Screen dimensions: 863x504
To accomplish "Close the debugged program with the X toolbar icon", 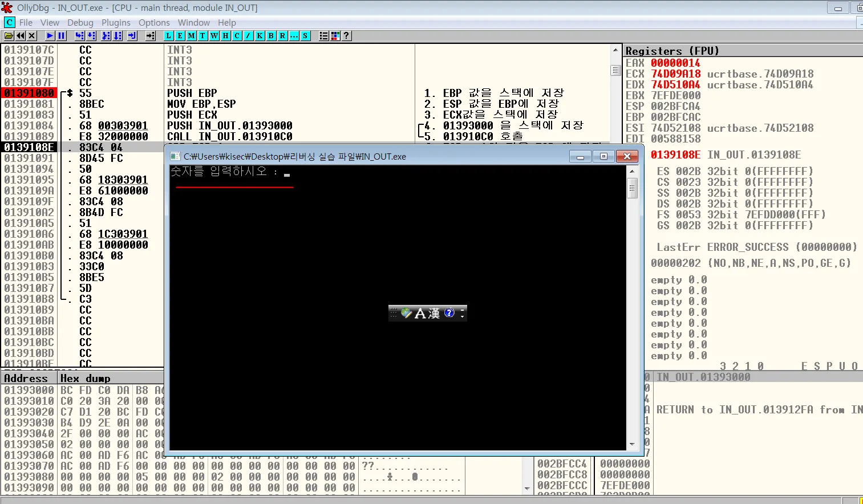I will [32, 35].
